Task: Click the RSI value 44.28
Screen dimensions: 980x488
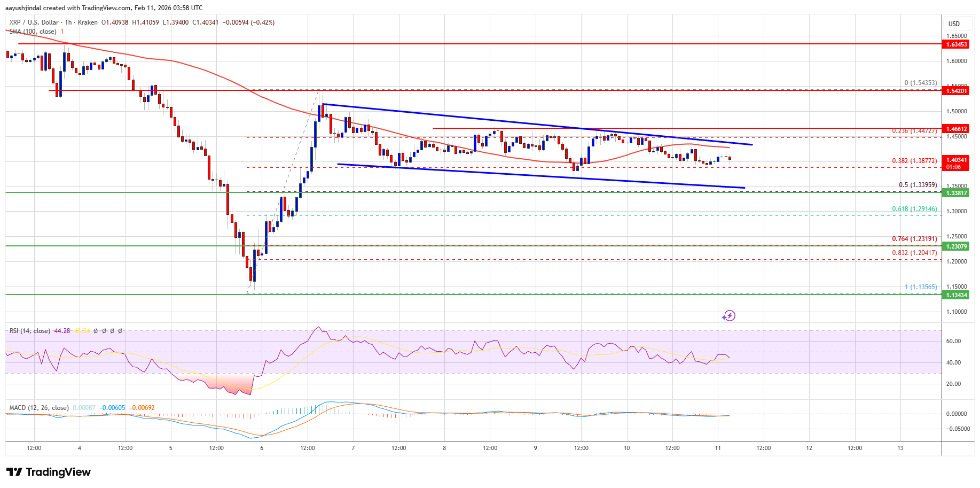Action: click(62, 331)
